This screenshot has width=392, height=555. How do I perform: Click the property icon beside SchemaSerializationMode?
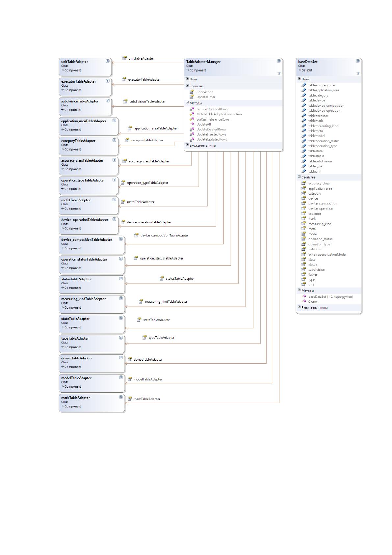(304, 254)
